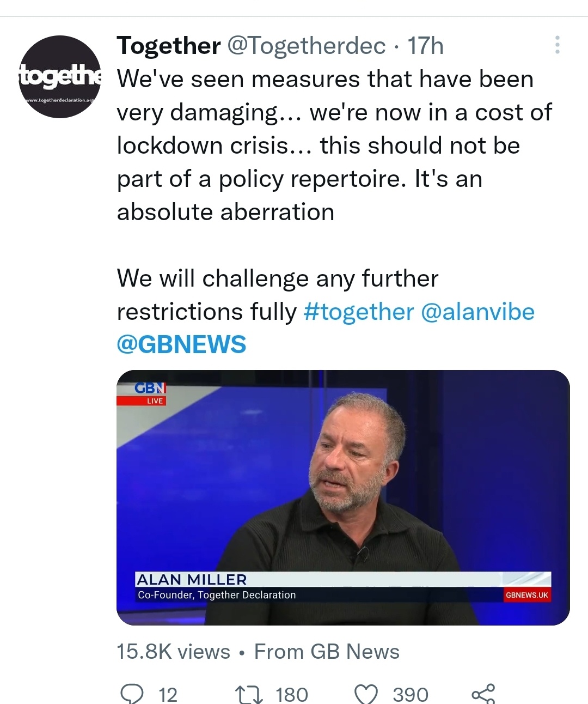Play the Alan Miller video clip
The width and height of the screenshot is (588, 704).
coord(343,497)
